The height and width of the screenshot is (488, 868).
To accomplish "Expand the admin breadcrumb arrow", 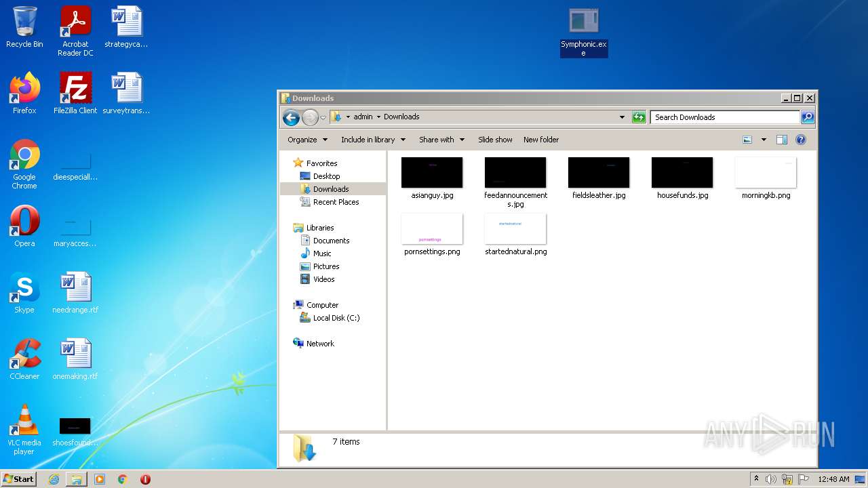I will [x=378, y=117].
